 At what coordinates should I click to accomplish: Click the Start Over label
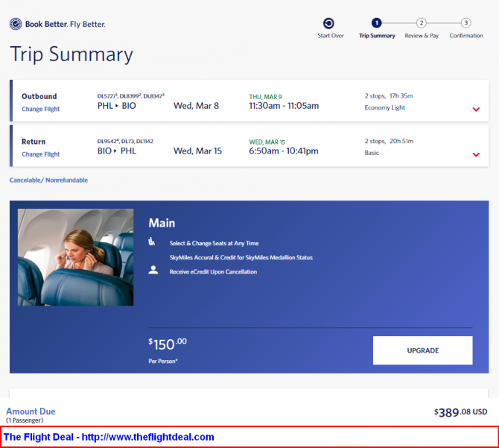(x=331, y=36)
